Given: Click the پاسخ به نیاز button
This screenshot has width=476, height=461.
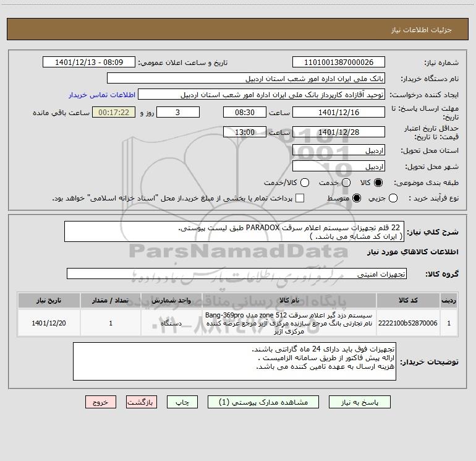Looking at the screenshot, I should (359, 402).
